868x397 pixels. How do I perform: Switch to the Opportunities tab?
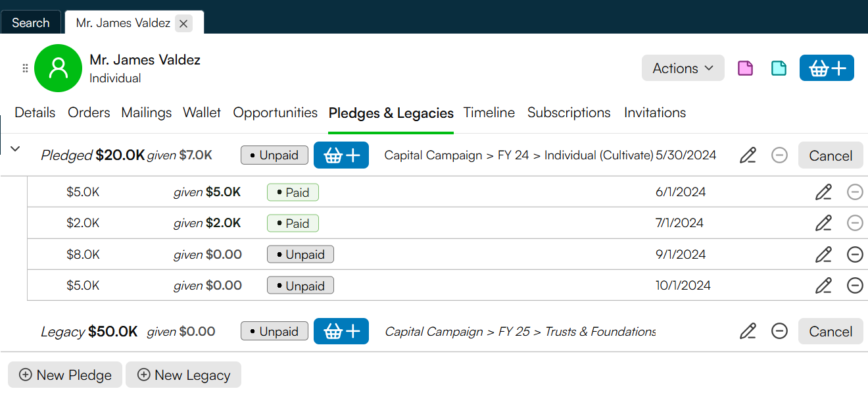pos(275,113)
